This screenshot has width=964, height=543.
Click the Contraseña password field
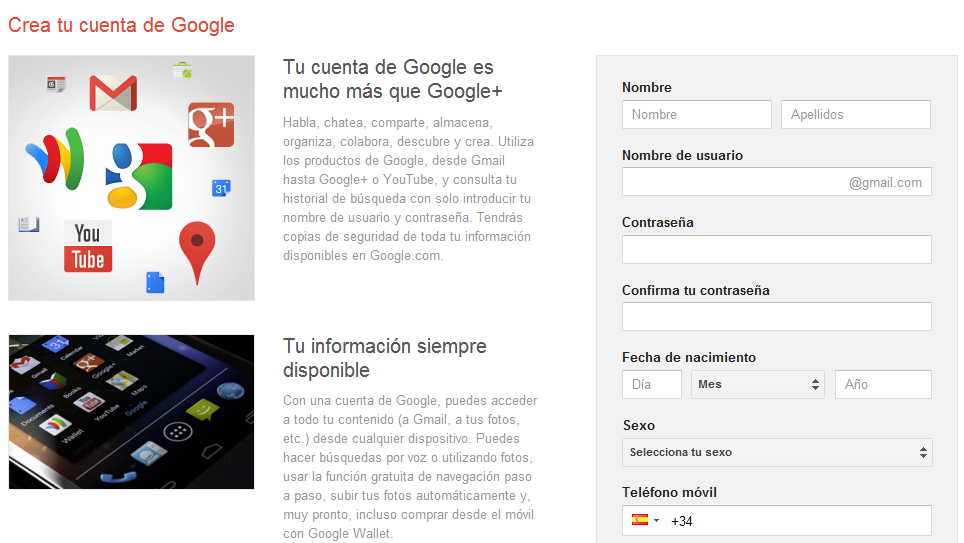tap(776, 249)
